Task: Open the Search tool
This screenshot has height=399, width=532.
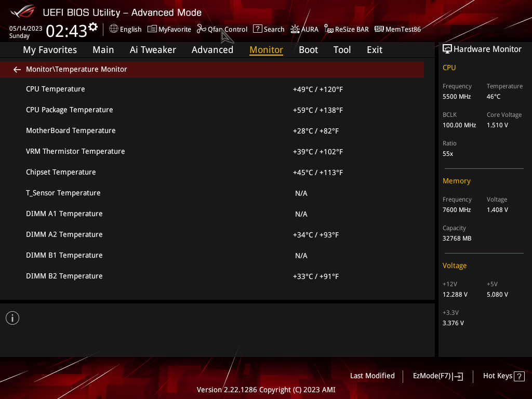Action: coord(269,29)
